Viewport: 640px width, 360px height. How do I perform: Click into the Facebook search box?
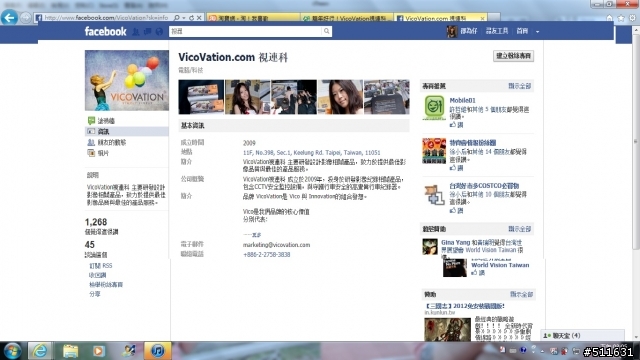pos(245,31)
